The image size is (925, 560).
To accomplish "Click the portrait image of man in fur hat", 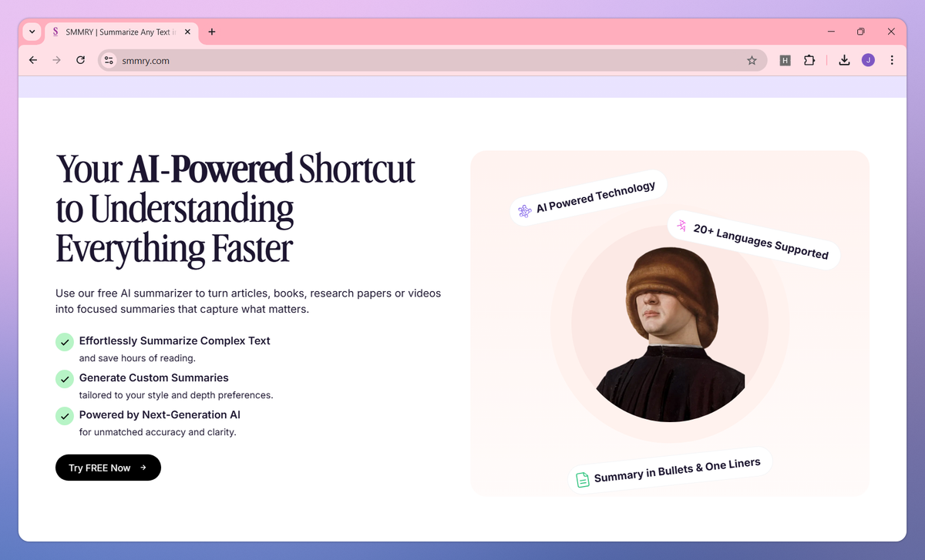I will [670, 334].
